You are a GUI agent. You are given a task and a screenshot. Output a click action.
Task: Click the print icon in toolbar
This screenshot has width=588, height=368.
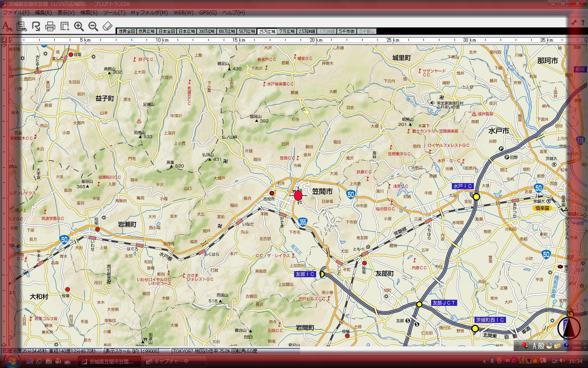50,27
